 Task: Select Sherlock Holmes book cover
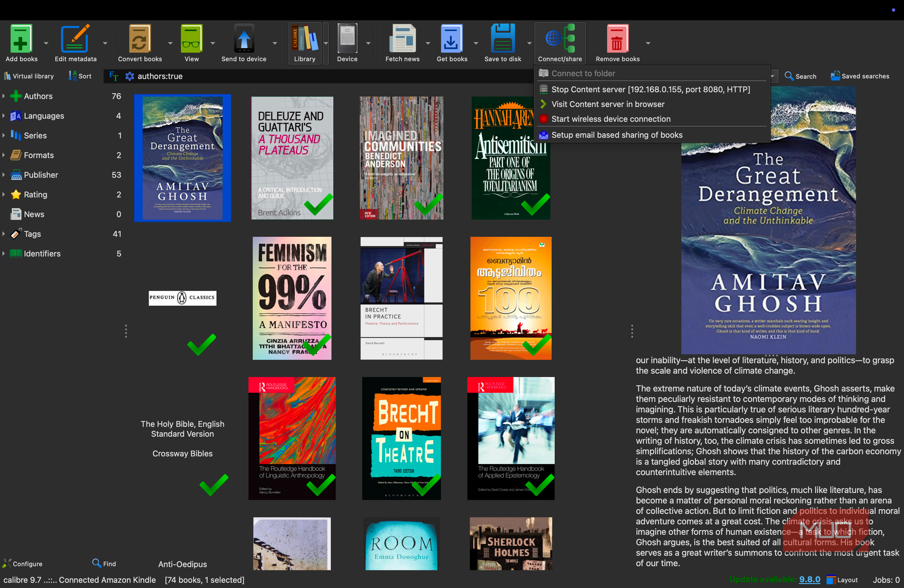pos(511,544)
